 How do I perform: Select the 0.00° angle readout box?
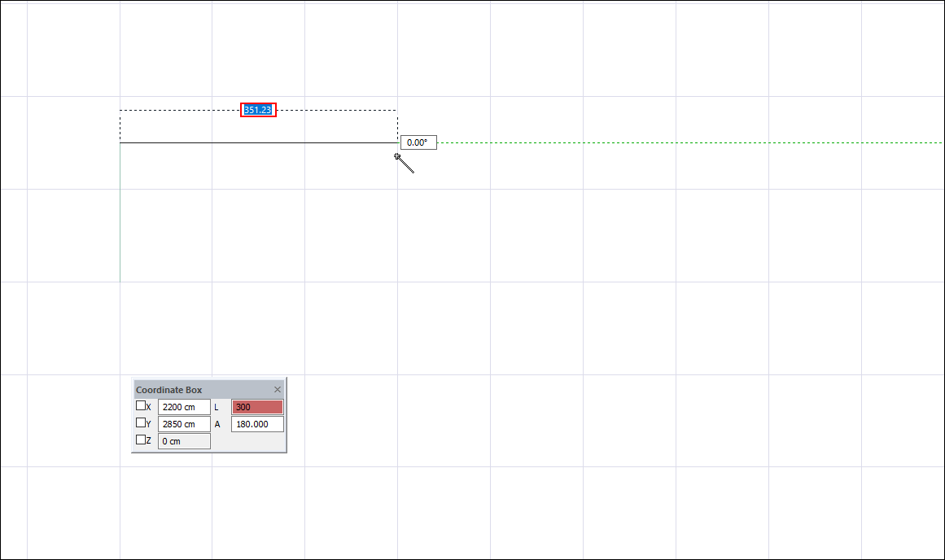point(418,143)
